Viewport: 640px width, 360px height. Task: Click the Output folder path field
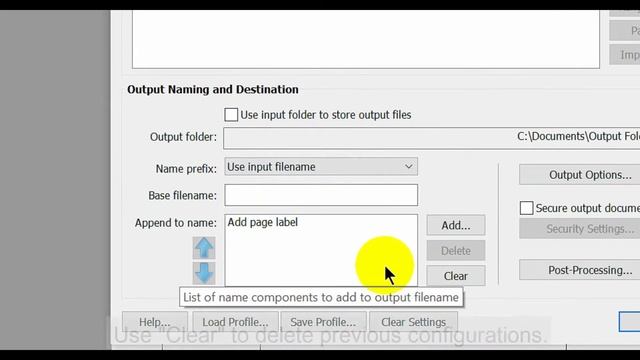(x=431, y=138)
